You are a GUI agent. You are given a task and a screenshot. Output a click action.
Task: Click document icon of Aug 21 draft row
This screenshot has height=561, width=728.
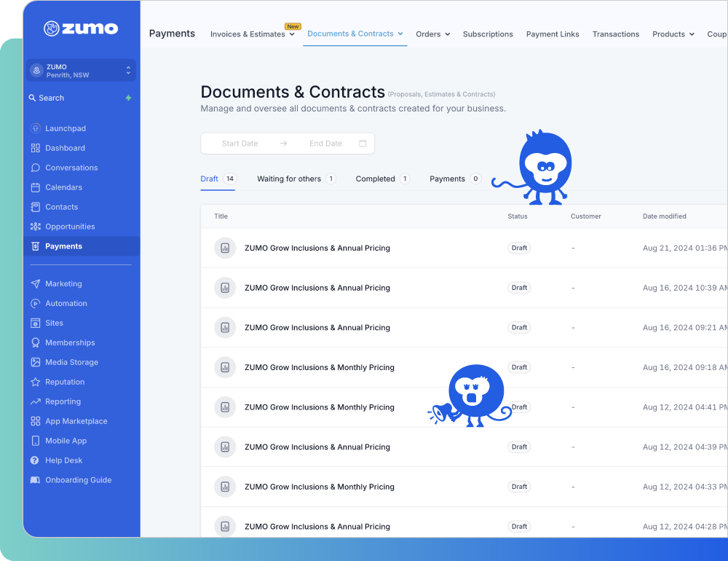click(x=225, y=248)
